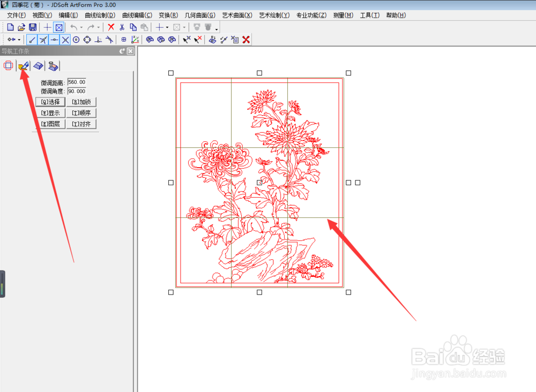Open the toolbar overflow arrow after the grey shapes

pos(217,29)
